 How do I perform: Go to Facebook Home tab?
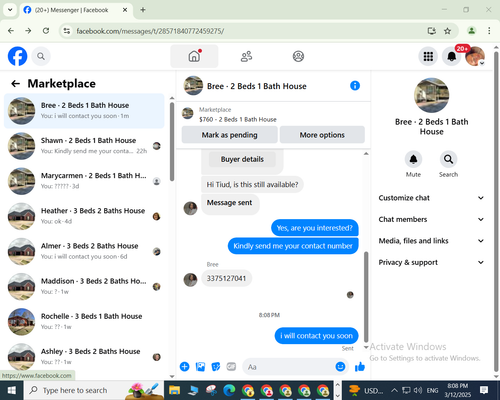194,56
